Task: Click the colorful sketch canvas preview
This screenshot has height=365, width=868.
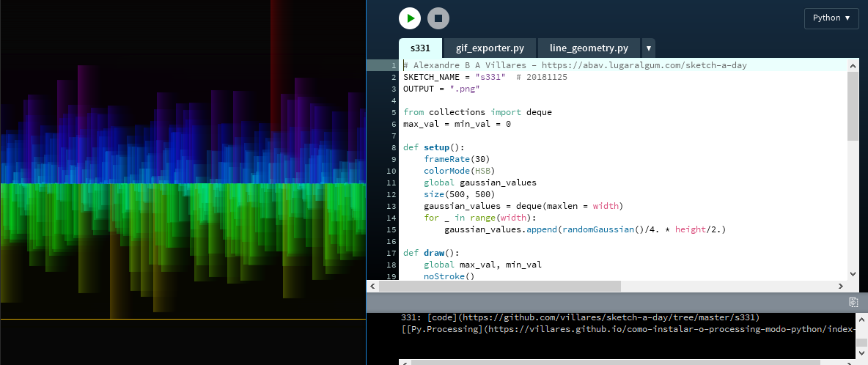Action: [x=183, y=182]
